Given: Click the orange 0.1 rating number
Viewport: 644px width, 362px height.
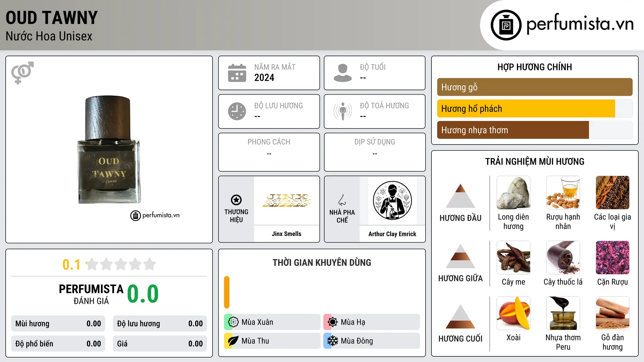Looking at the screenshot, I should coord(71,265).
